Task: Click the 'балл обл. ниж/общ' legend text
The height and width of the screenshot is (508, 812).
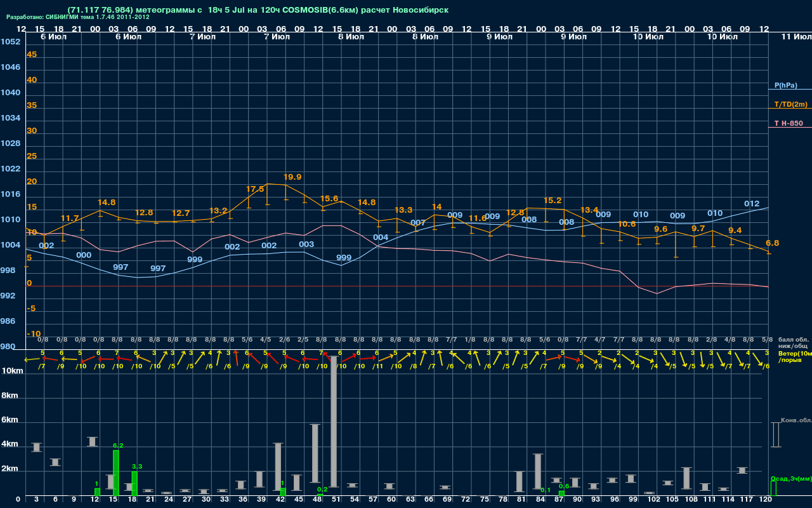Action: click(794, 343)
